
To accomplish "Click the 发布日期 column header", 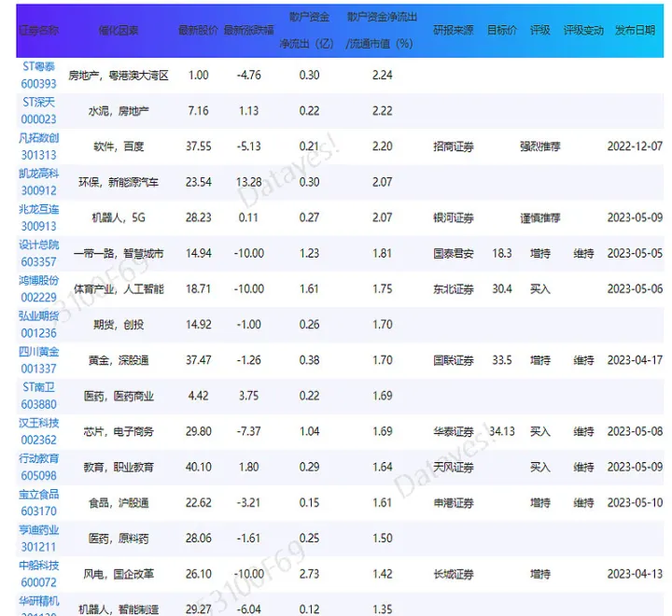I will [x=635, y=30].
